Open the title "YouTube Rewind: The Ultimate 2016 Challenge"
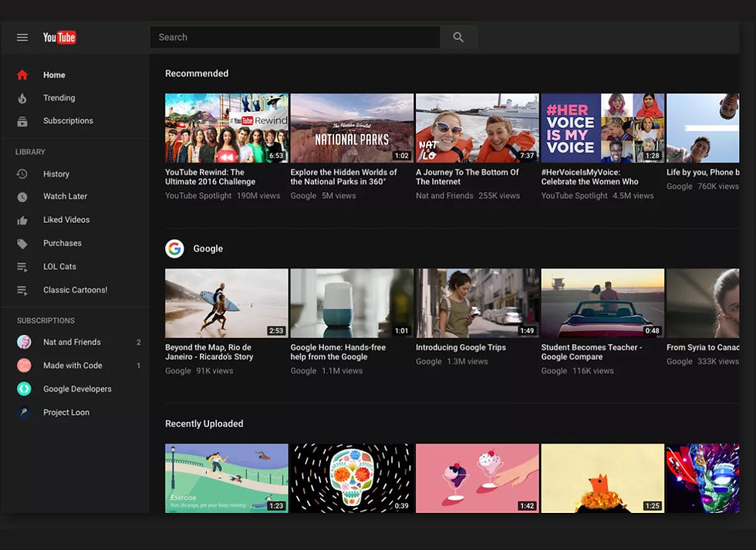The width and height of the screenshot is (756, 550). click(210, 177)
